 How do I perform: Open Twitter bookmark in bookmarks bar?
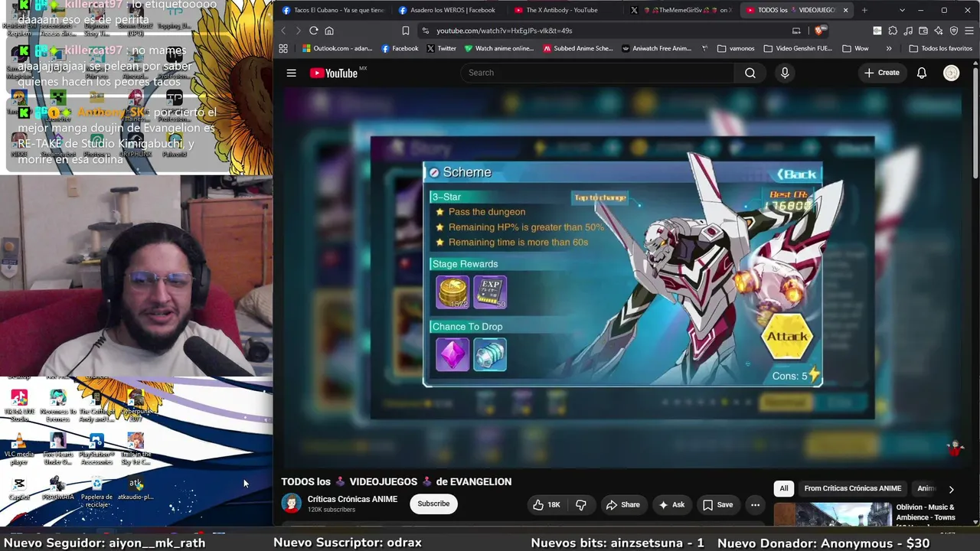pos(441,48)
